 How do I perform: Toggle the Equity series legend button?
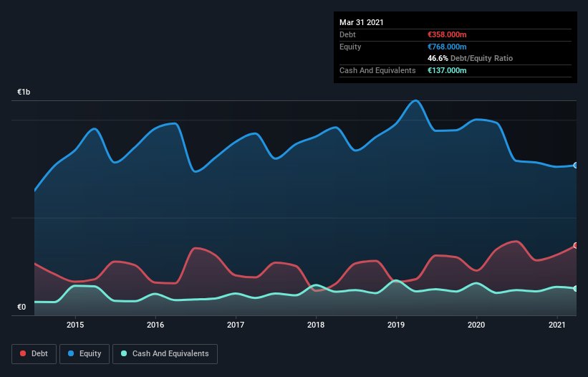(x=85, y=354)
